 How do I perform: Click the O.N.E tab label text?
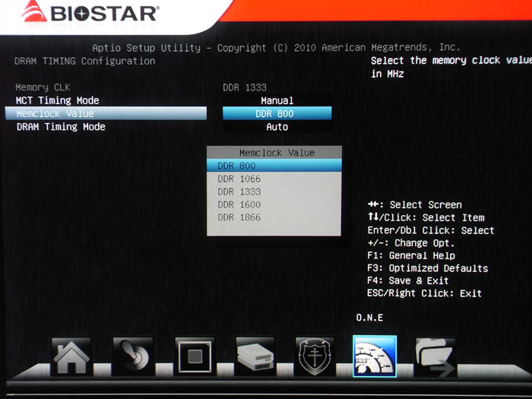[369, 318]
